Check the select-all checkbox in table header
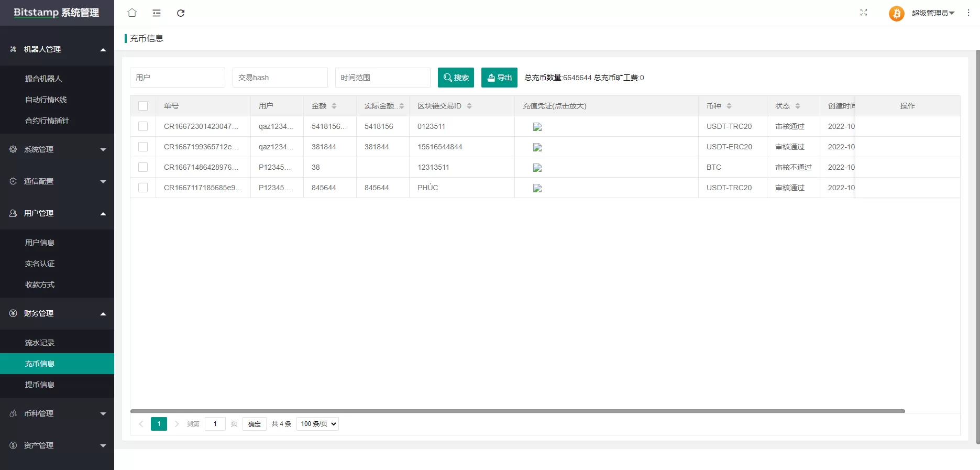 tap(143, 106)
